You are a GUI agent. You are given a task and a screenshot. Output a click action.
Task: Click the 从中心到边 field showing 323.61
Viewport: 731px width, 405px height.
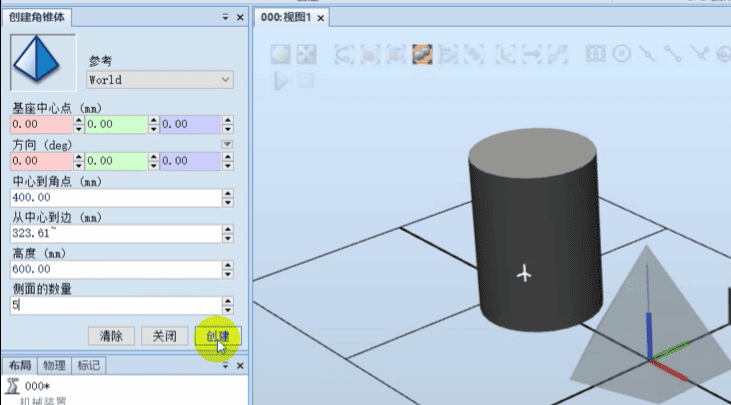116,233
